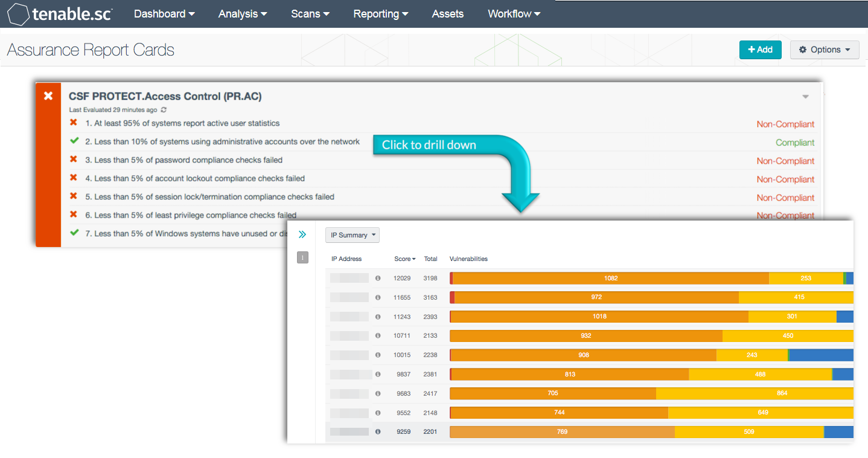
Task: Go to the Assets page
Action: point(448,14)
